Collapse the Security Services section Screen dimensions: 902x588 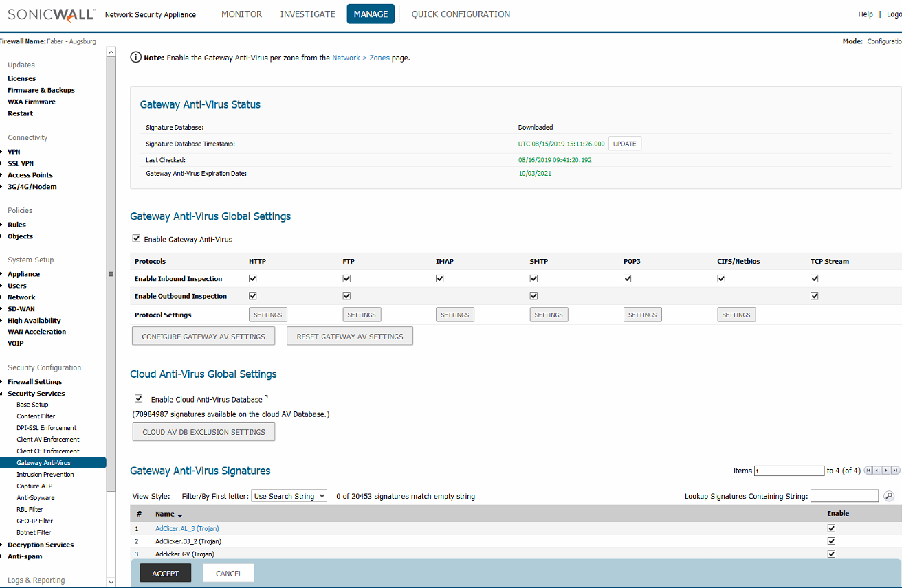pos(36,394)
